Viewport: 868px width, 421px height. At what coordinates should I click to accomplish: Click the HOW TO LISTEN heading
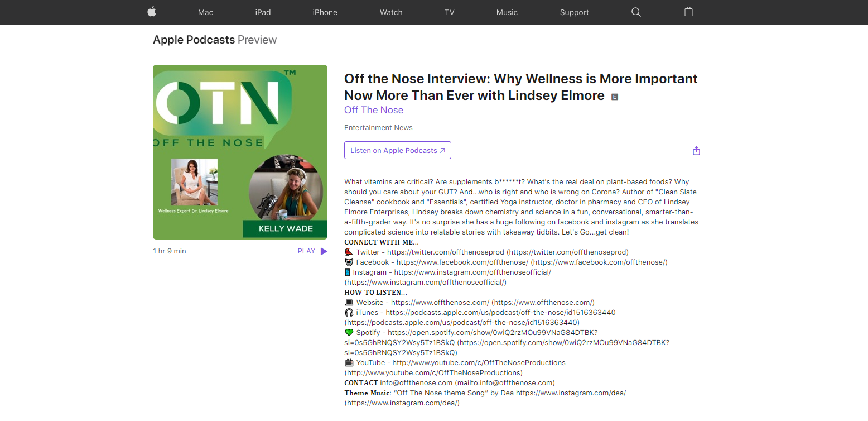(375, 292)
